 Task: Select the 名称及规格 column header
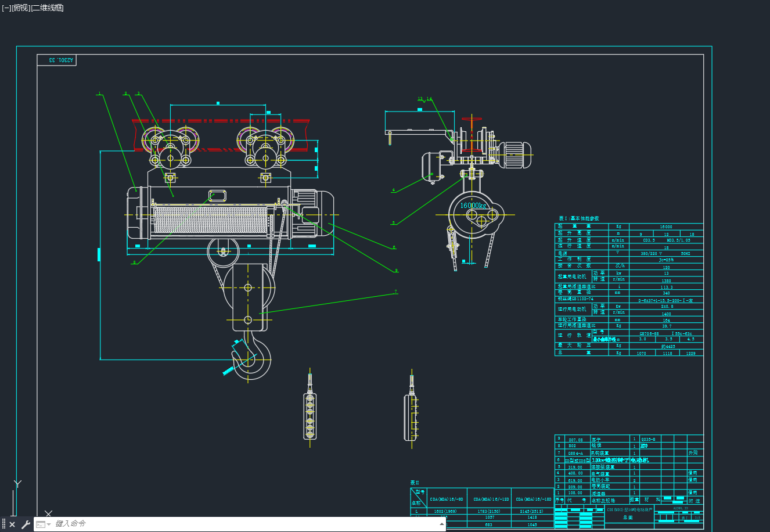coord(603,500)
